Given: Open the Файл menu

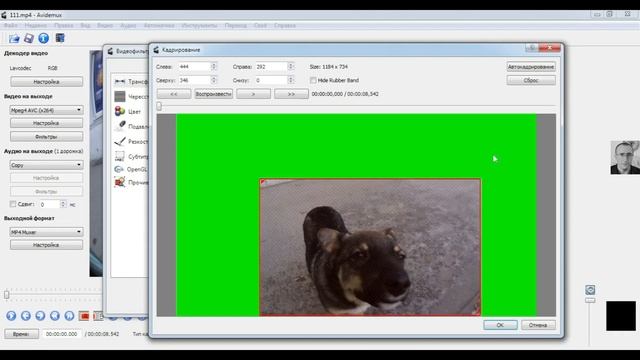Looking at the screenshot, I should pos(11,25).
